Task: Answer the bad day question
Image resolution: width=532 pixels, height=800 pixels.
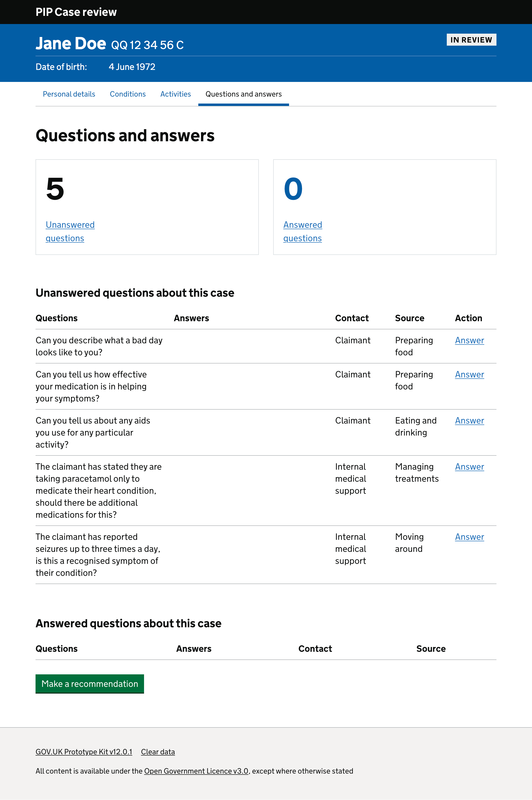Action: pos(470,340)
